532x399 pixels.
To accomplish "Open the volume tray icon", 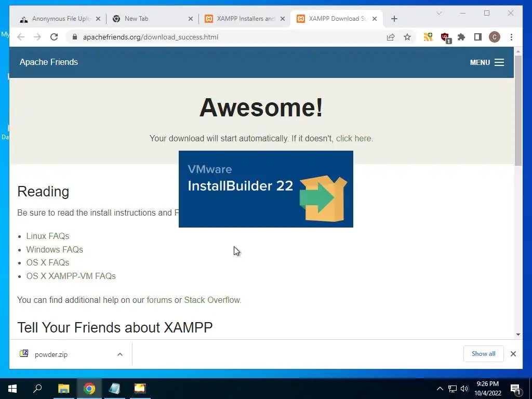I will 464,389.
